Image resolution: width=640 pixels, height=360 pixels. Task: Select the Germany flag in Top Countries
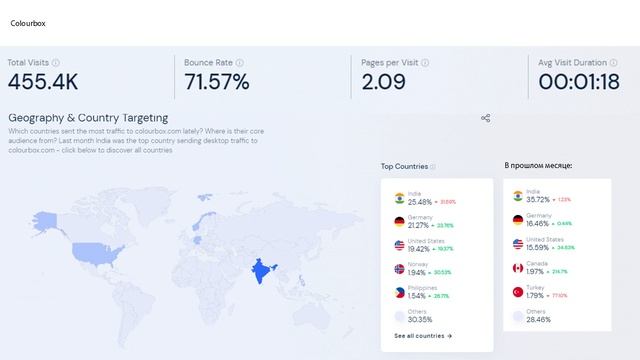(x=400, y=222)
